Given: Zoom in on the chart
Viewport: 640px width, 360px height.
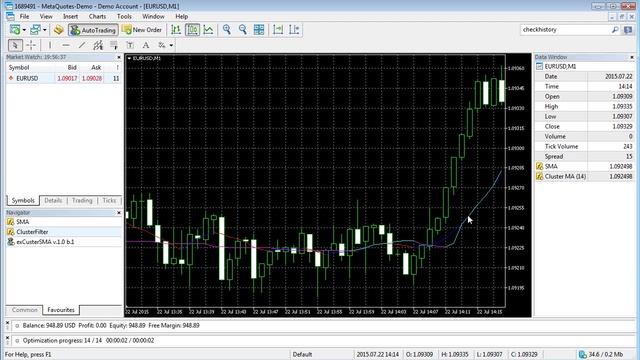Looking at the screenshot, I should tap(227, 29).
